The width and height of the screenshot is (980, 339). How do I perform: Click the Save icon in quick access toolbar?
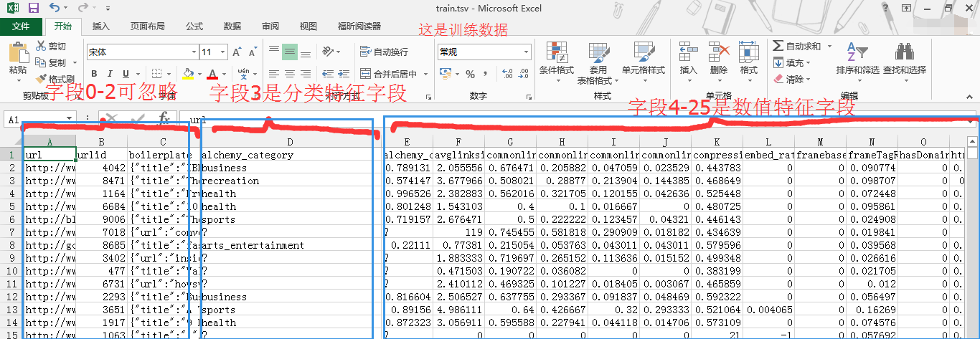pos(34,8)
